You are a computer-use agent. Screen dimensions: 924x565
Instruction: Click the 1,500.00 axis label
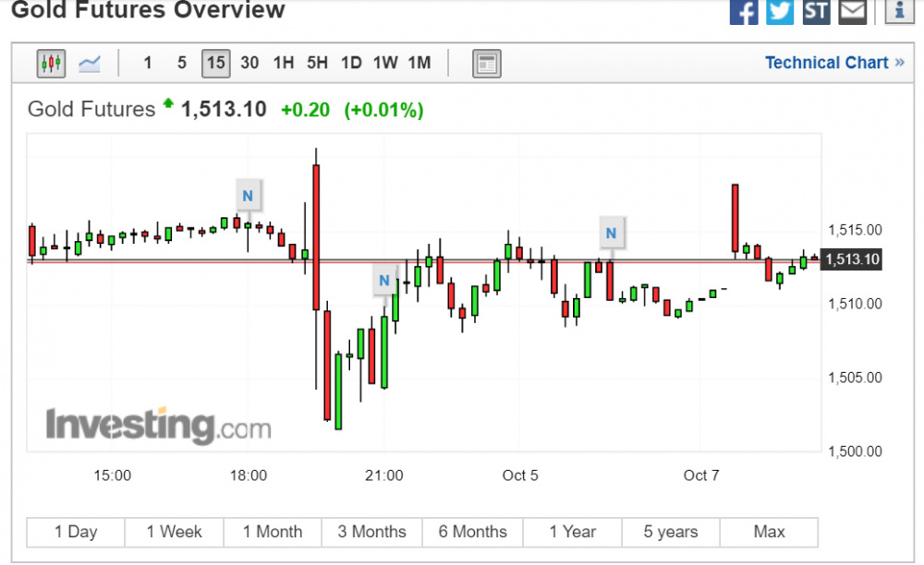pos(855,451)
